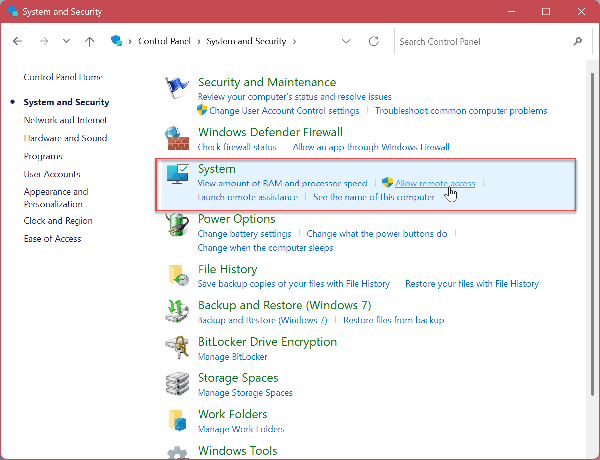Viewport: 600px width, 460px height.
Task: Click the Security and Maintenance flag icon
Action: 177,89
